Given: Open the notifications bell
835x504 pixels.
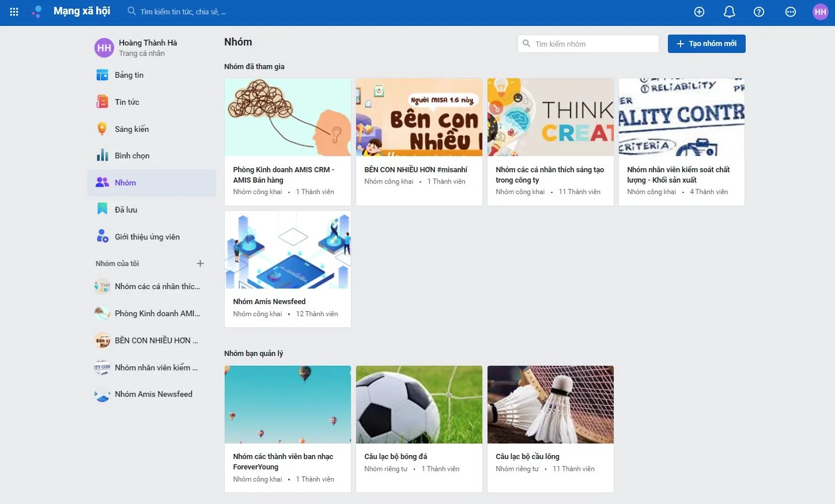Looking at the screenshot, I should 729,12.
